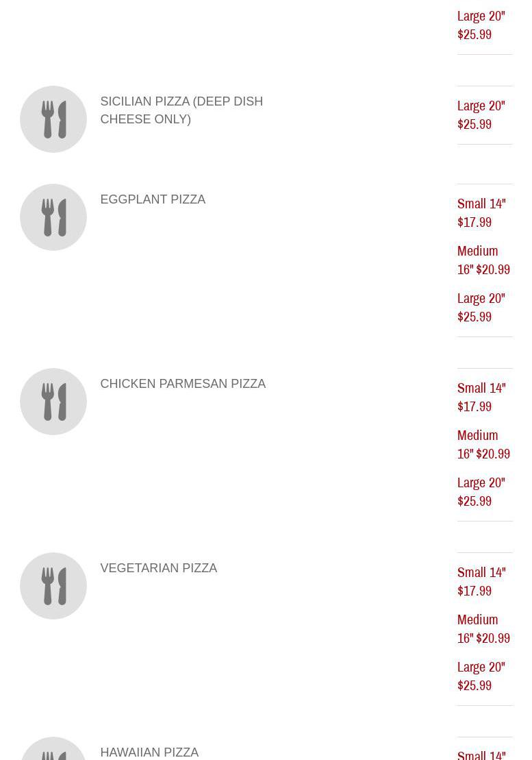Open the Vegetarian Pizza item title

(158, 568)
